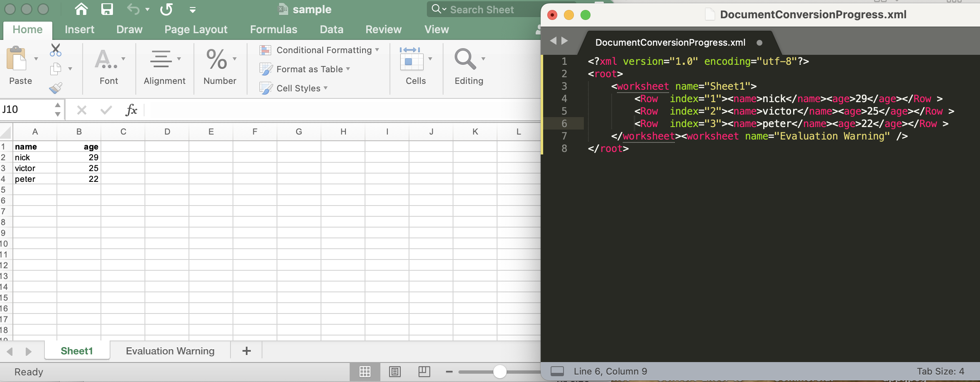The width and height of the screenshot is (980, 382).
Task: Select the Cut scissors icon
Action: tap(54, 50)
